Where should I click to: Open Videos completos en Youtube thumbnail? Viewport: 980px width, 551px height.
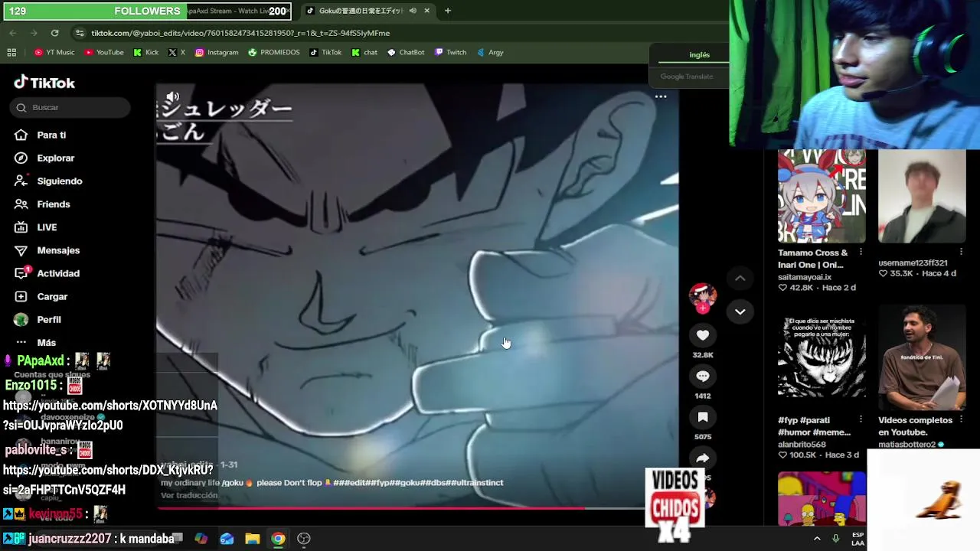(x=922, y=358)
